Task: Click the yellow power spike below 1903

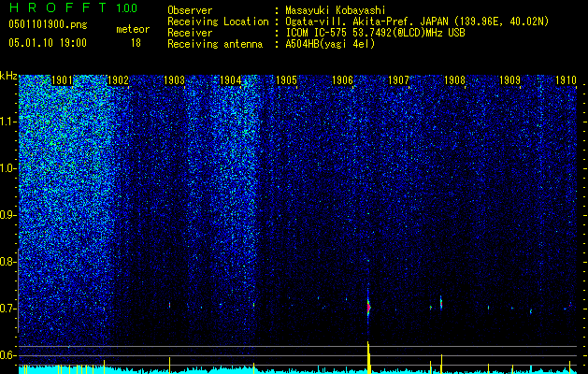Action: pyautogui.click(x=169, y=365)
